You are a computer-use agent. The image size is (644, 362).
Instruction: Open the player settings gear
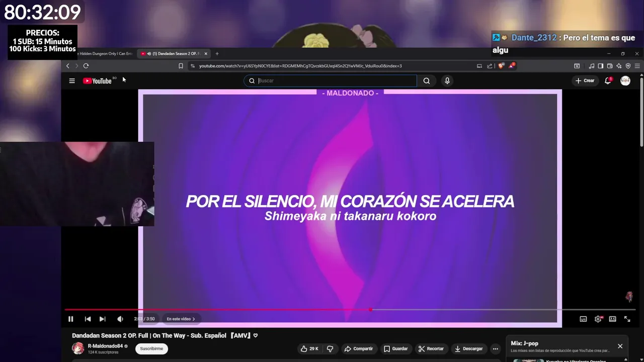598,319
